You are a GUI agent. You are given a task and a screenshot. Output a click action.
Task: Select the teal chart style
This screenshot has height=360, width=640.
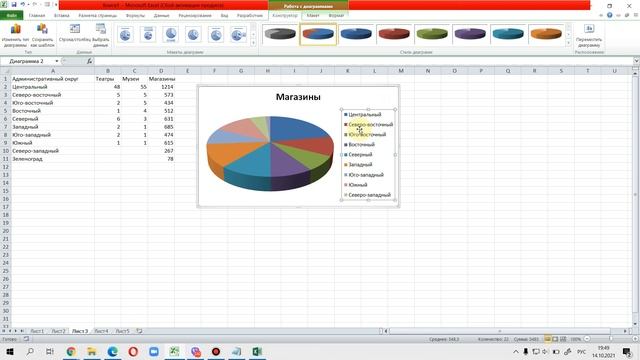click(x=508, y=34)
